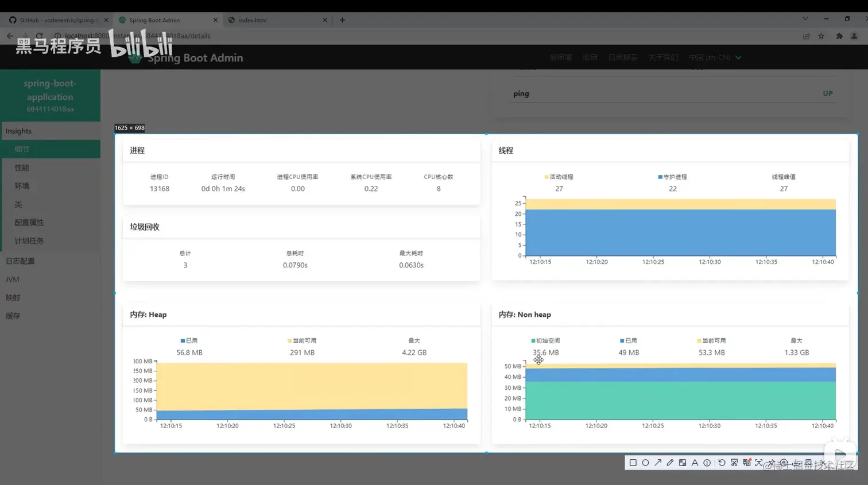
Task: Click the ping health row
Action: click(673, 94)
